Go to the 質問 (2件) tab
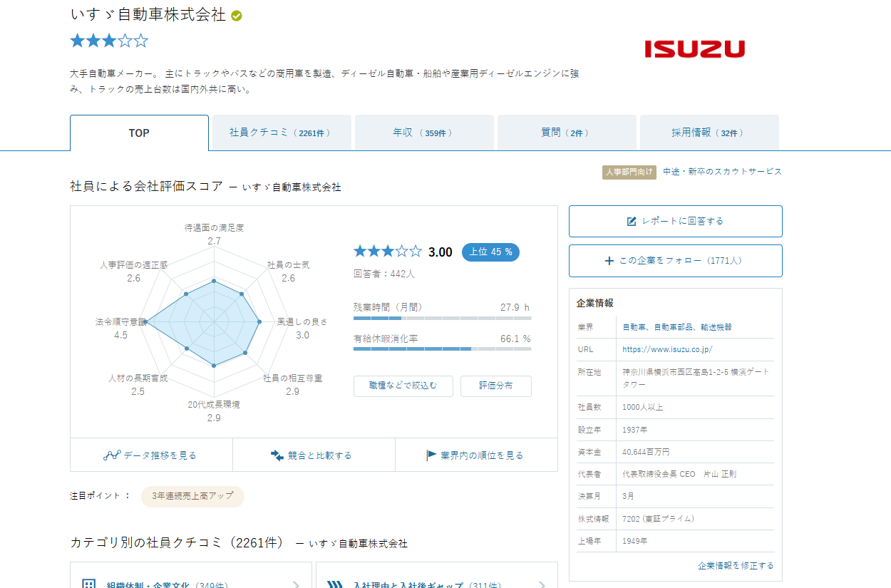The width and height of the screenshot is (891, 588). (x=567, y=133)
